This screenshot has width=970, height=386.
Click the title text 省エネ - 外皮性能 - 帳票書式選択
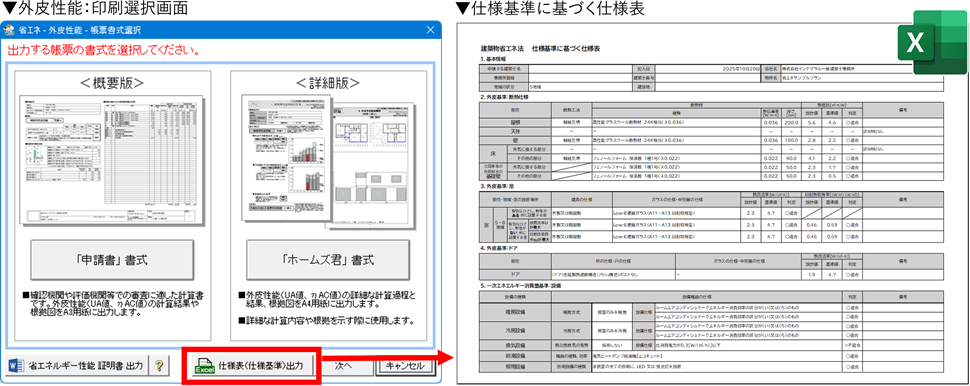click(81, 30)
